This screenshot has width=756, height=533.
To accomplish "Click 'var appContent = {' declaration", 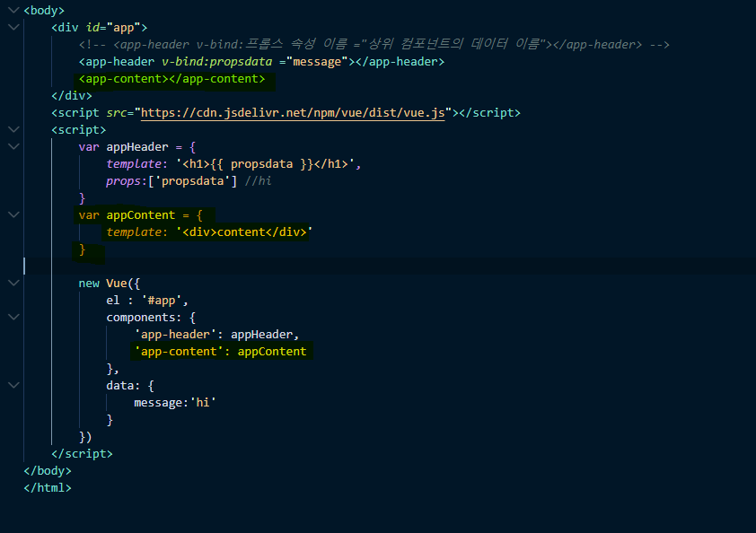I will coord(141,215).
